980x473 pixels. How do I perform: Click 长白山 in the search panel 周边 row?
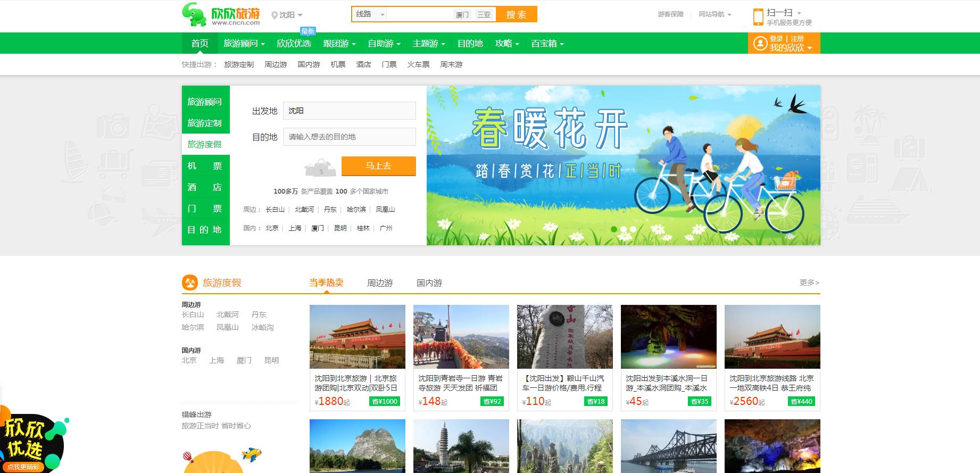[x=275, y=209]
